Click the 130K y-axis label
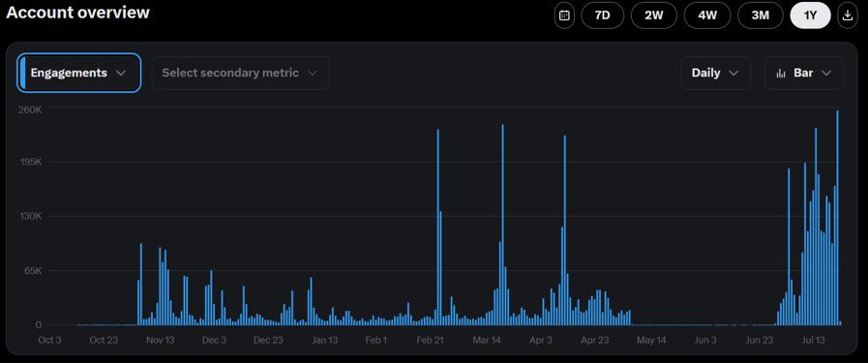This screenshot has width=868, height=363. [x=30, y=216]
